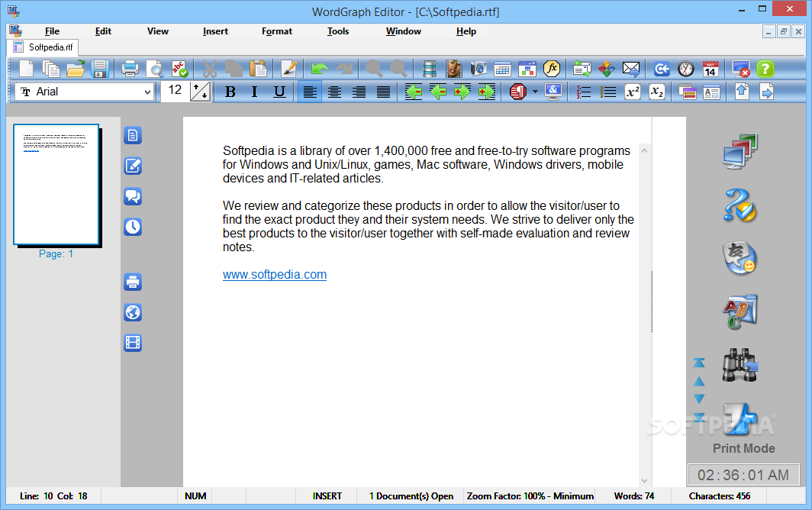Apply subscript x₂ formatting
This screenshot has height=510, width=812.
click(x=656, y=92)
